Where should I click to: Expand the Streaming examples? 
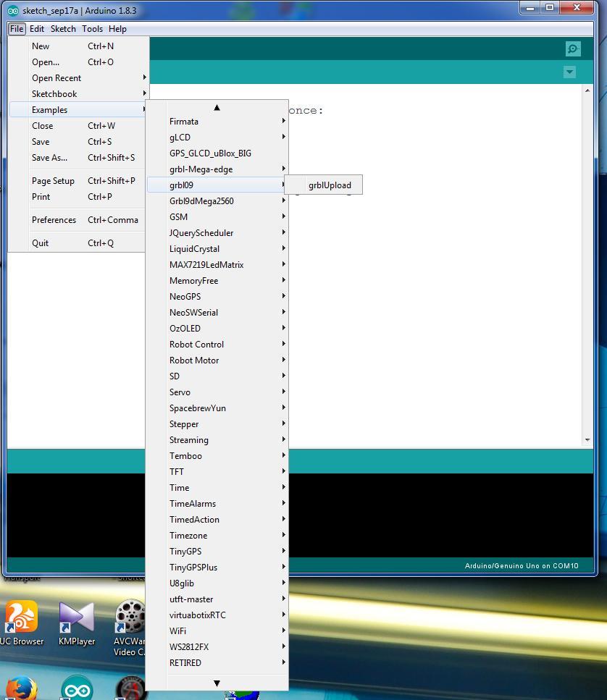pyautogui.click(x=217, y=440)
